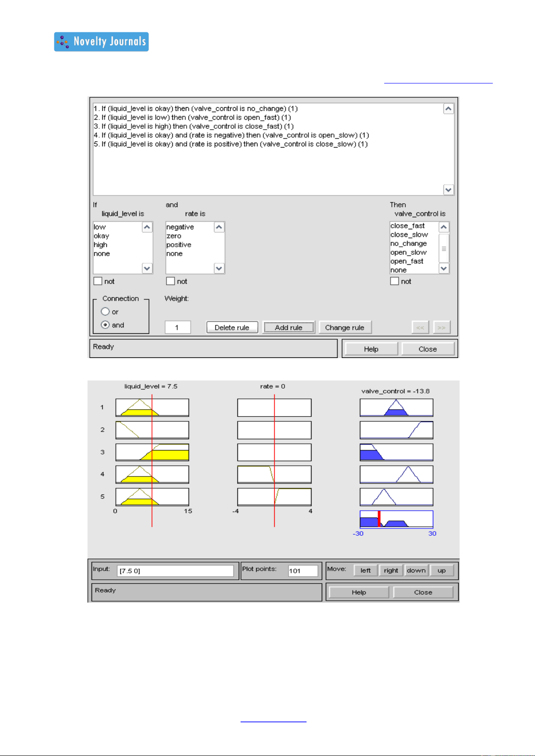Screen dimensions: 535x756
Task: Click the next rule input arrow button
Action: click(442, 328)
